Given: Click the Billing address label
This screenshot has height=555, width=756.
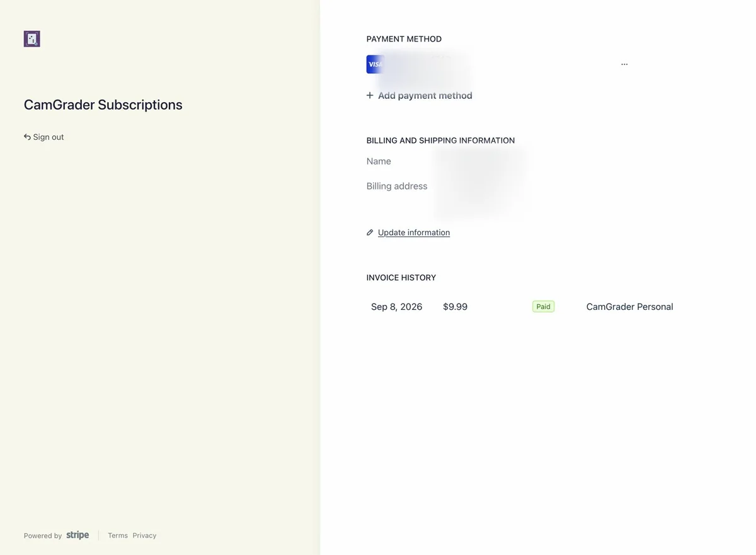Looking at the screenshot, I should pos(397,186).
